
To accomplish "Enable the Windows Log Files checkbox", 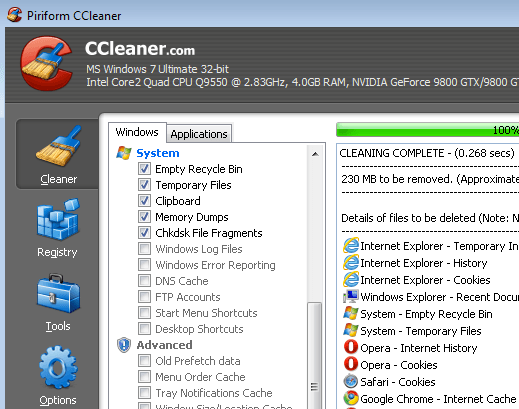I will [x=144, y=249].
